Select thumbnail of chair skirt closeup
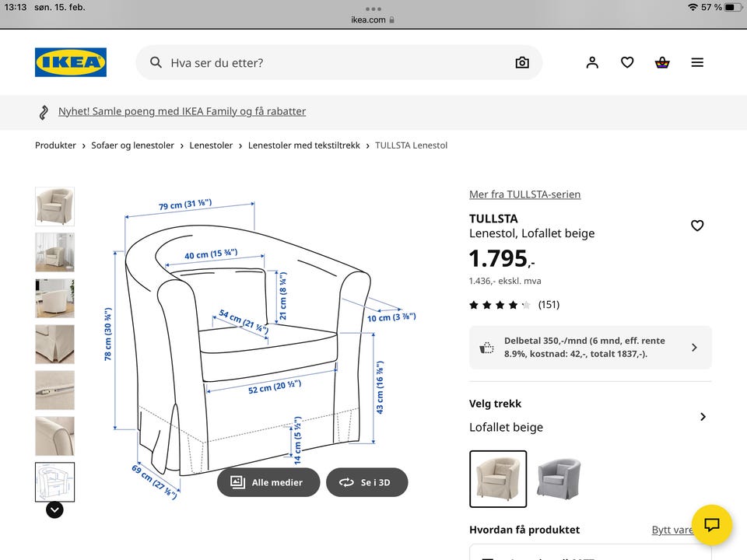747x560 pixels. coord(54,345)
